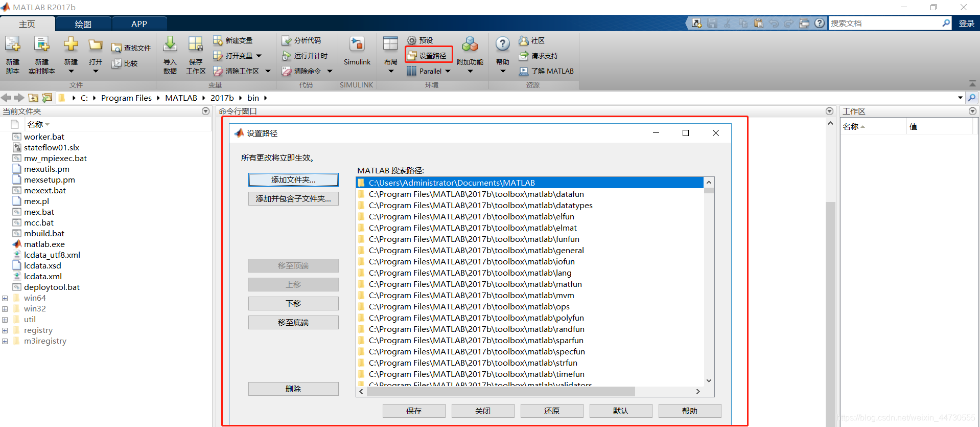This screenshot has height=427, width=980.
Task: Click Move Down (下移) button
Action: click(x=293, y=303)
